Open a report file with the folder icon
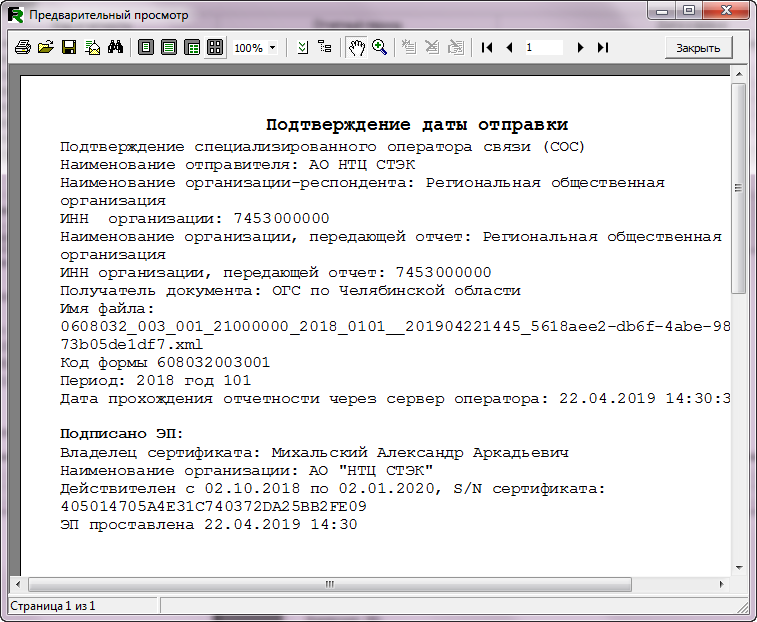Screen dimensions: 757x622 [46, 47]
